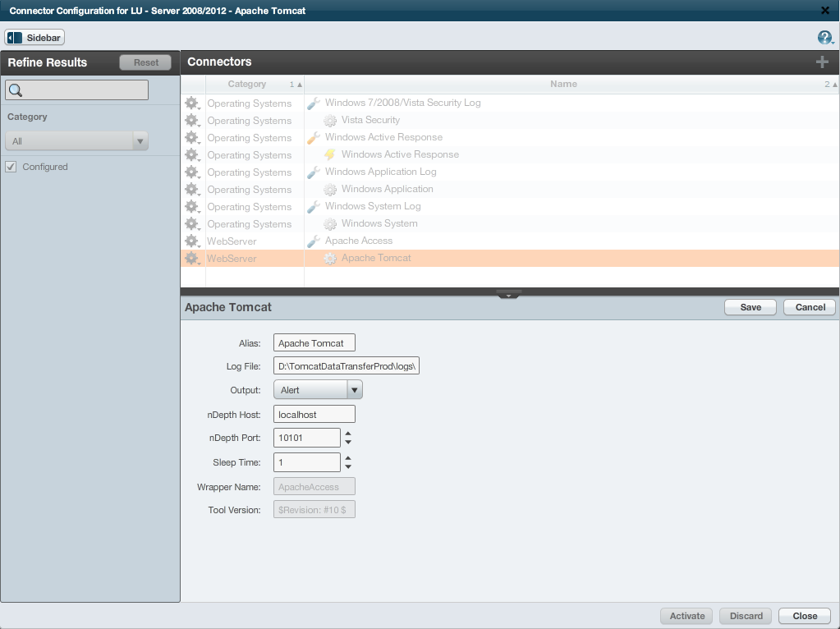Toggle the Configured checkbox
840x629 pixels.
[11, 167]
